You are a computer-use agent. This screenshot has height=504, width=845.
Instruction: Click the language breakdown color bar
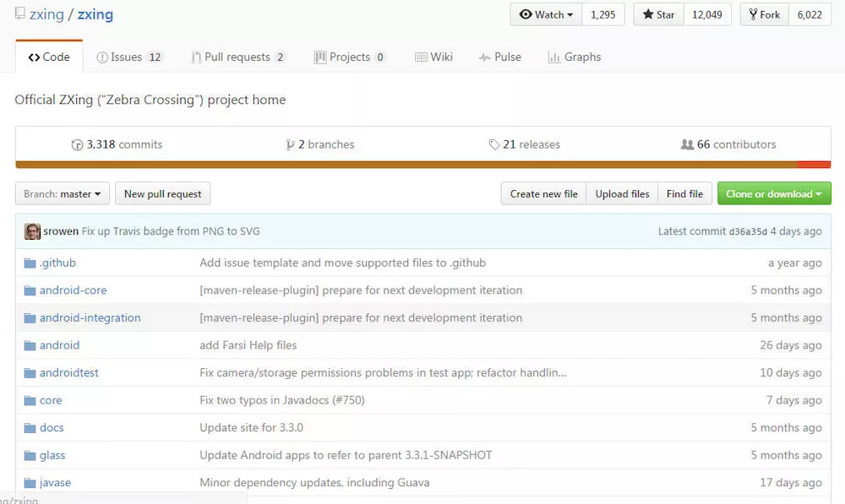(x=423, y=165)
